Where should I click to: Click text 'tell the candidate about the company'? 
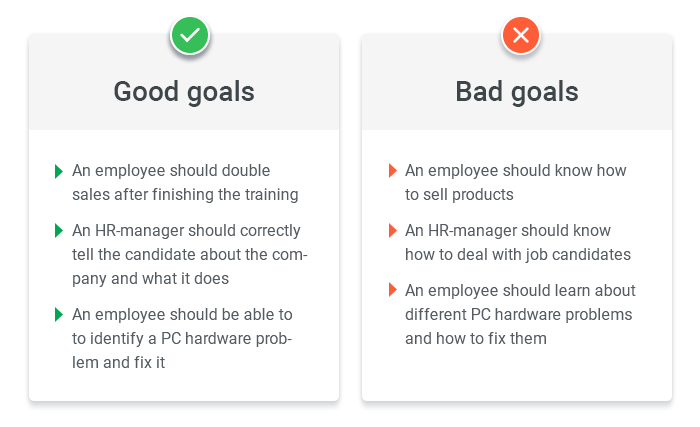(190, 255)
